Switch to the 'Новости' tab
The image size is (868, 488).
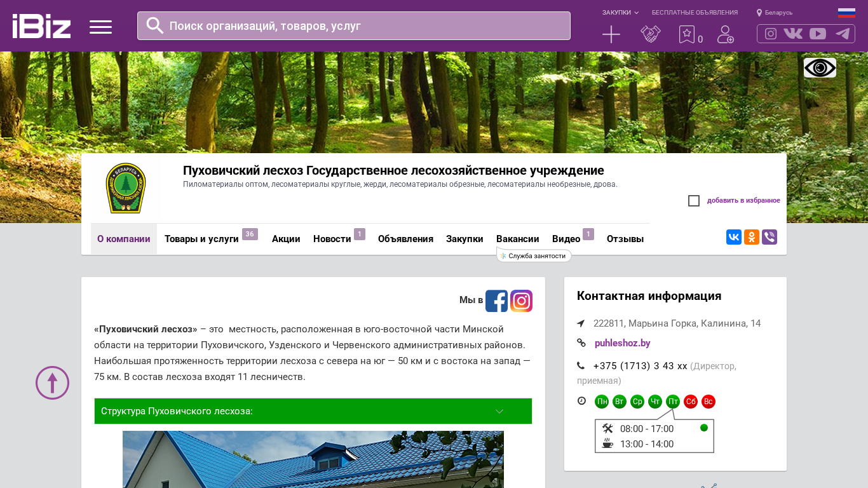click(332, 239)
